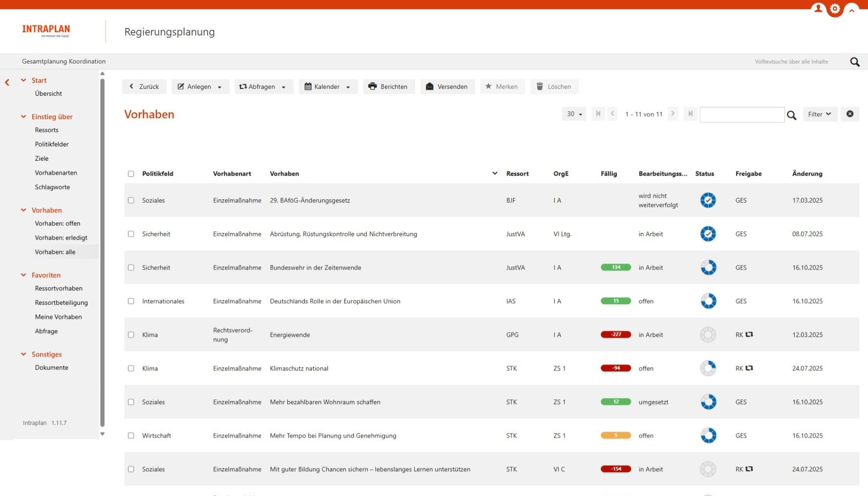Image resolution: width=868 pixels, height=496 pixels.
Task: Click the red -227 due badge
Action: point(615,335)
